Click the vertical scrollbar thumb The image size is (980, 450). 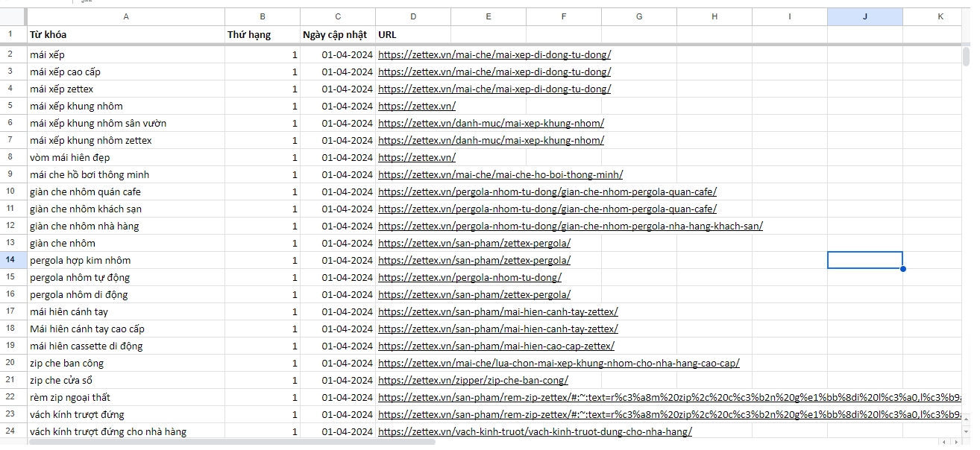tap(967, 56)
